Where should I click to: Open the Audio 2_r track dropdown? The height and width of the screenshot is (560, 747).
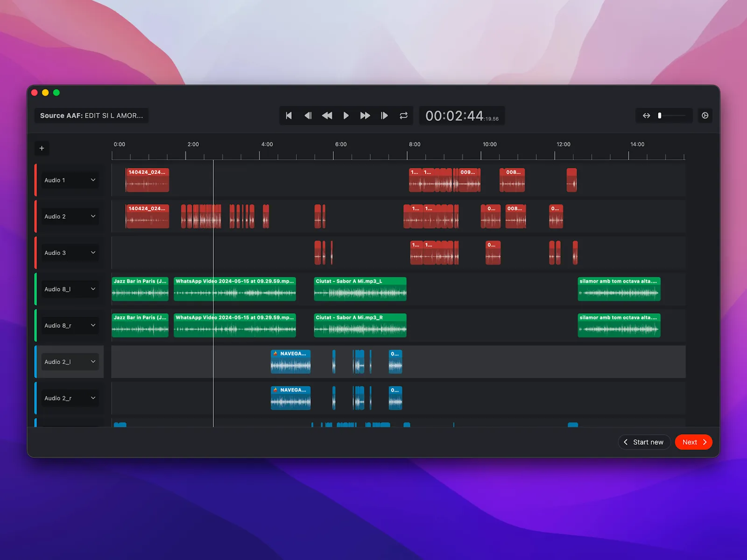coord(93,398)
